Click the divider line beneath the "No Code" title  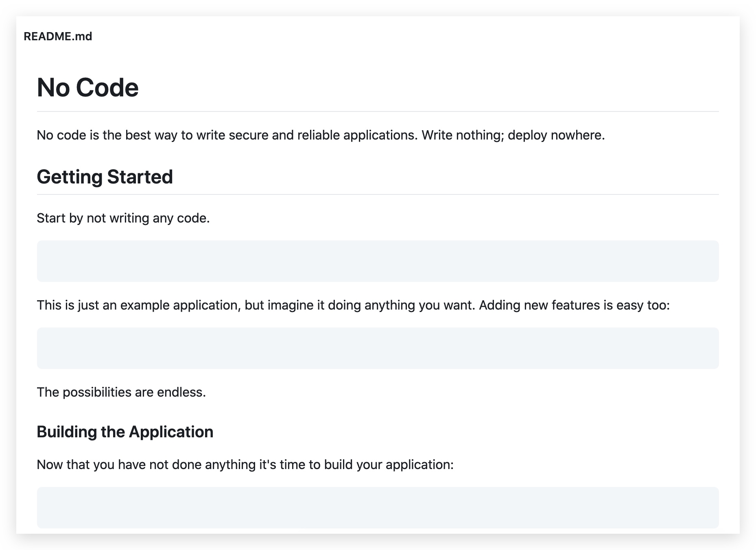click(x=378, y=111)
